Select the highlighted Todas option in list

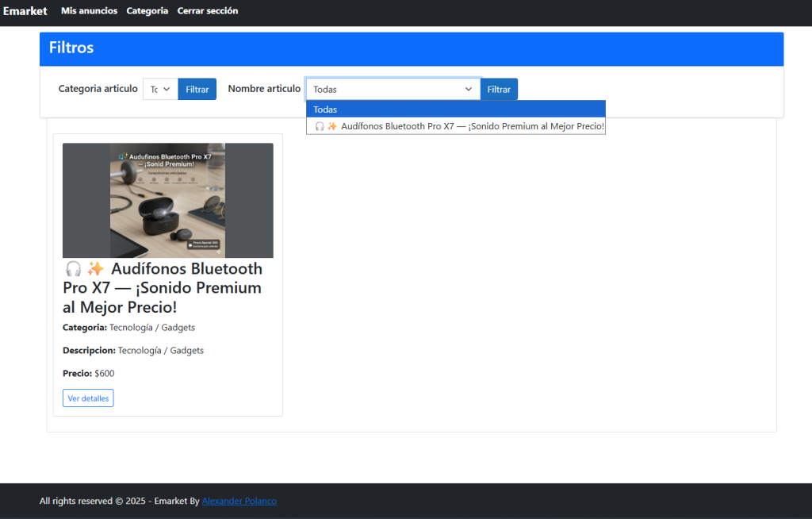(455, 110)
